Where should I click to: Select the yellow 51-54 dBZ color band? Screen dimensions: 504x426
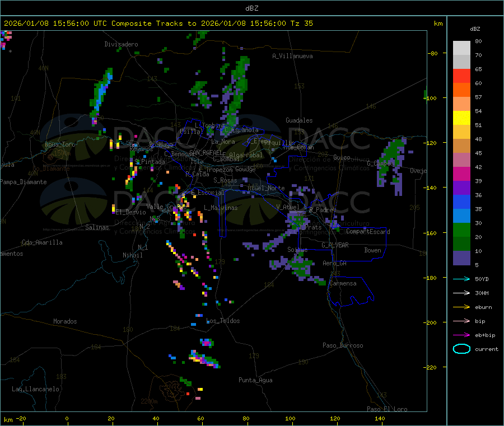(461, 118)
